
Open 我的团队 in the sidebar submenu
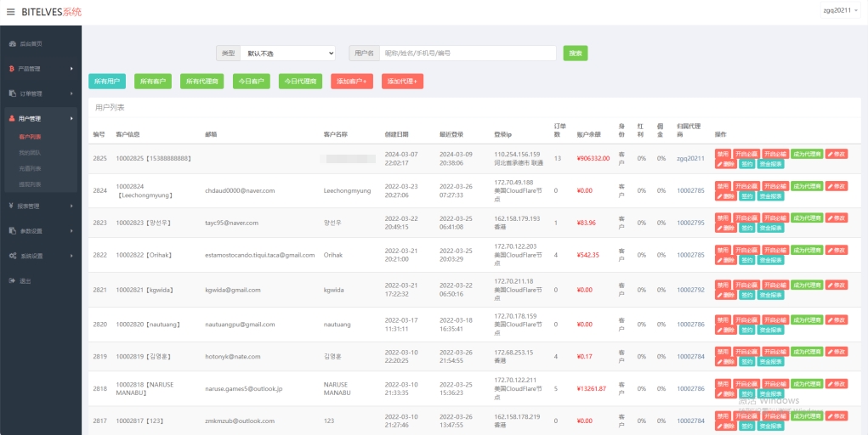(x=30, y=152)
